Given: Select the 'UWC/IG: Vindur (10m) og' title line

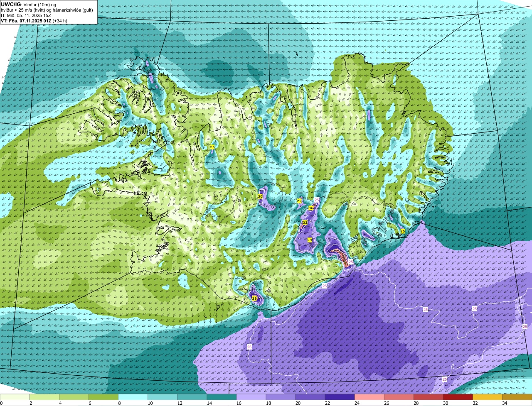Looking at the screenshot, I should click(x=29, y=4).
